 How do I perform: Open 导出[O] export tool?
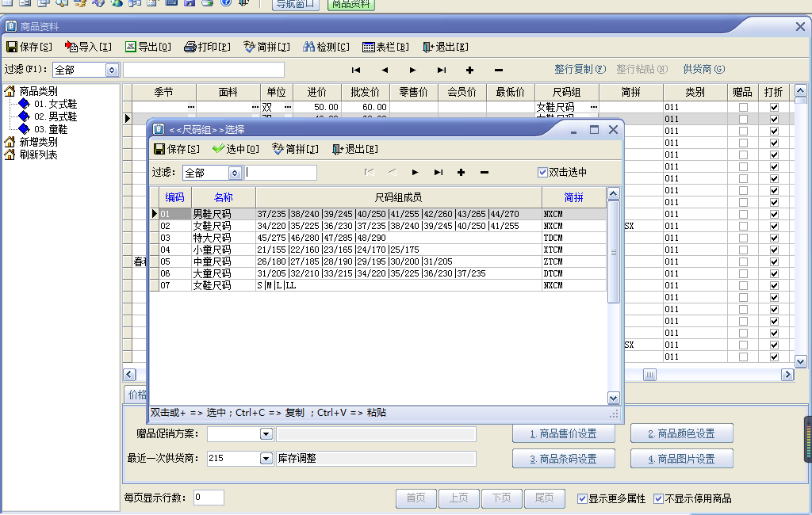point(148,47)
